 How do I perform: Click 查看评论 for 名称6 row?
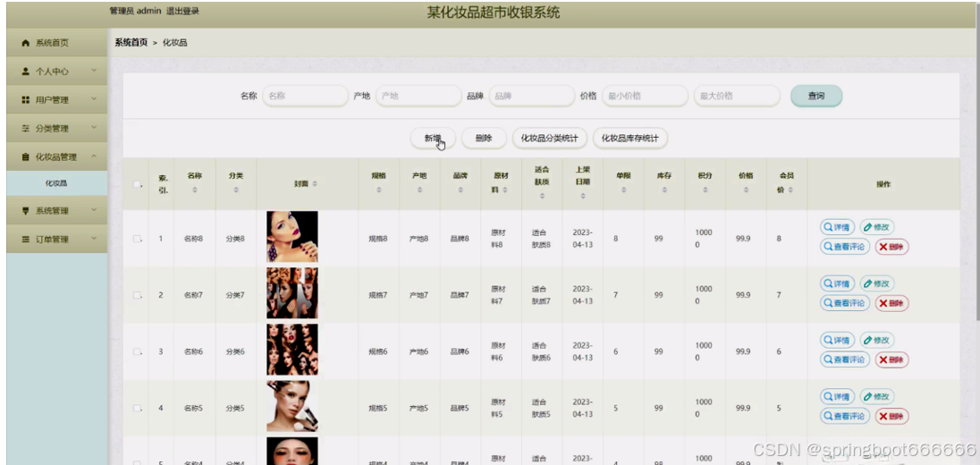(844, 359)
